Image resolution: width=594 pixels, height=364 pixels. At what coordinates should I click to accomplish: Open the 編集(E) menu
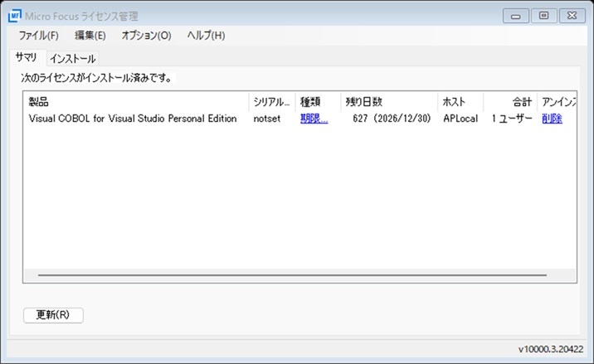click(x=90, y=36)
